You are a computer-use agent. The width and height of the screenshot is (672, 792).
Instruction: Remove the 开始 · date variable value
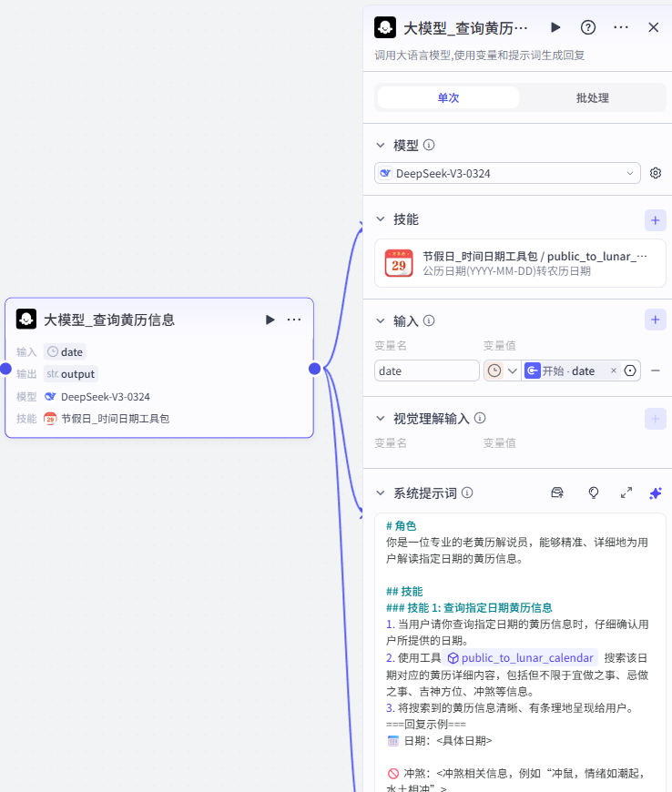tap(614, 371)
